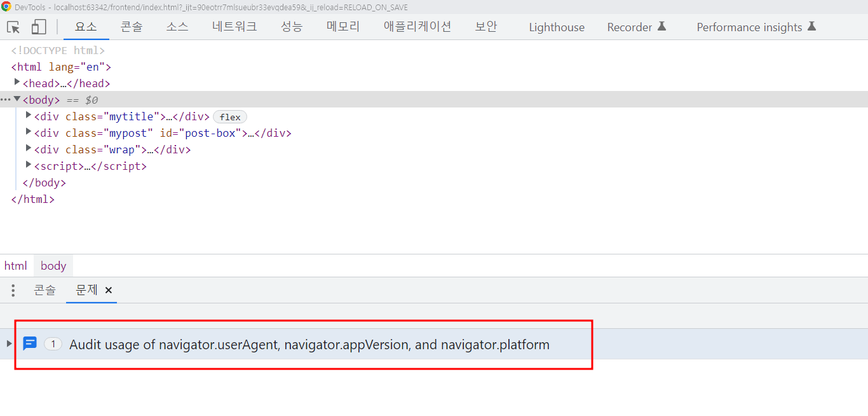Viewport: 868px width, 416px height.
Task: Expand the div class mytitle node
Action: click(x=29, y=115)
